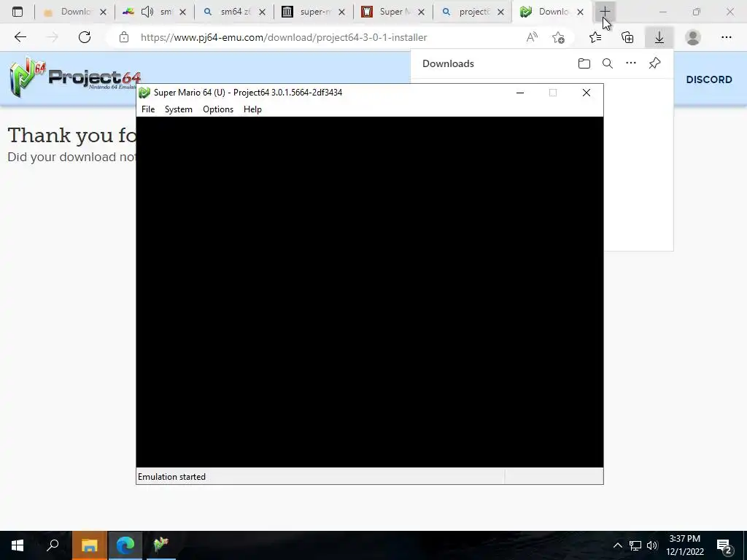The width and height of the screenshot is (747, 560).
Task: Open Windows taskbar search
Action: coord(53,545)
